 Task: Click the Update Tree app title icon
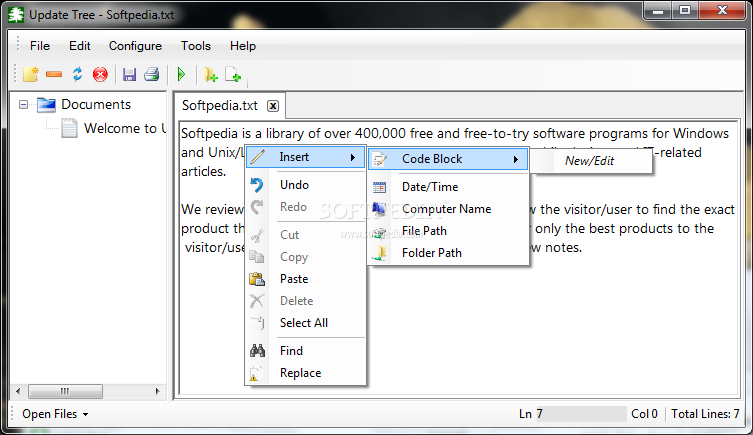pos(16,15)
